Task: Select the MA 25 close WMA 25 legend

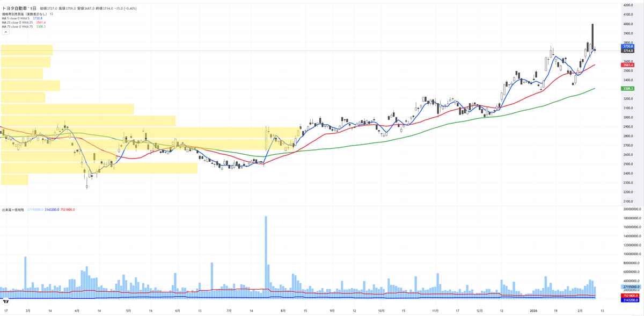Action: pos(18,23)
